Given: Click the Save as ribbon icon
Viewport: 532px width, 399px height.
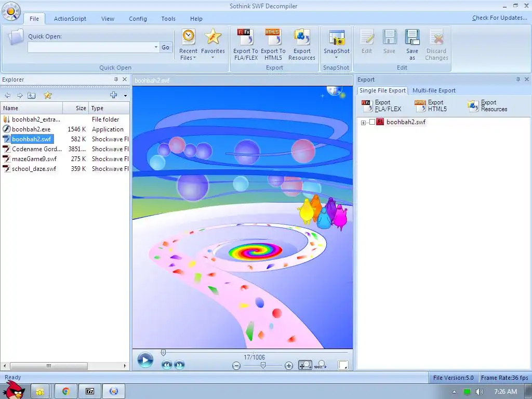Looking at the screenshot, I should pyautogui.click(x=412, y=45).
